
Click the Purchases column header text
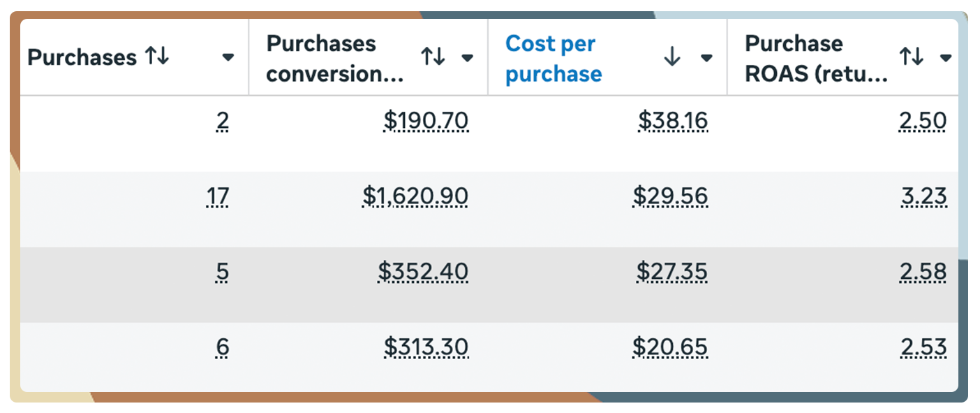pos(82,57)
